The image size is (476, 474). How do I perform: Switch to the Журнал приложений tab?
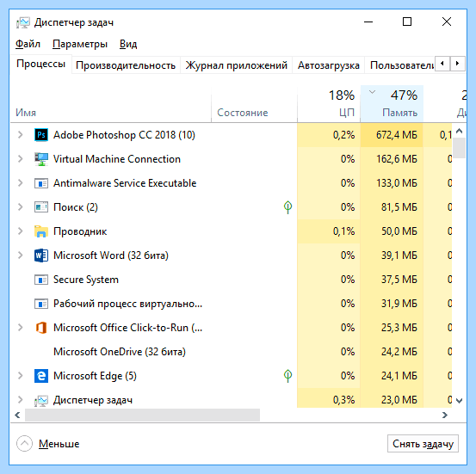click(x=236, y=65)
